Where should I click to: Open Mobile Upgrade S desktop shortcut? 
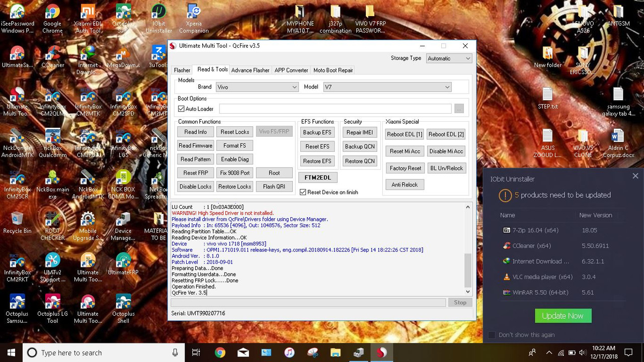tap(88, 226)
